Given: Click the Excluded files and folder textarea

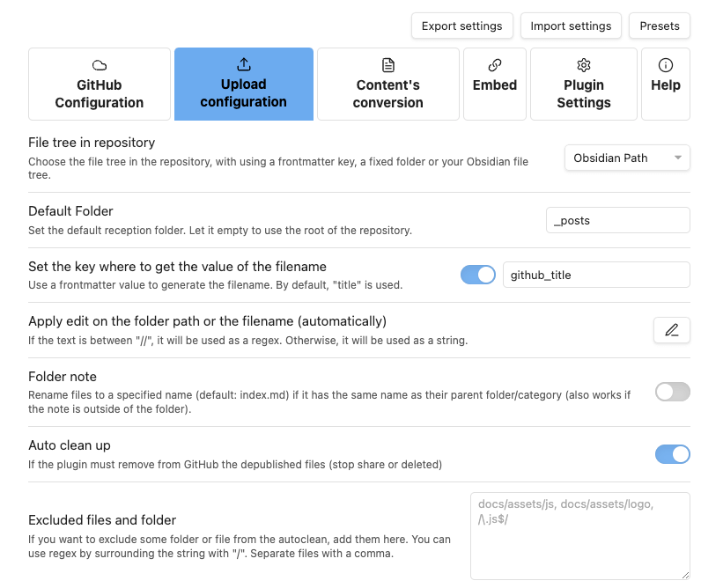Looking at the screenshot, I should pos(580,536).
